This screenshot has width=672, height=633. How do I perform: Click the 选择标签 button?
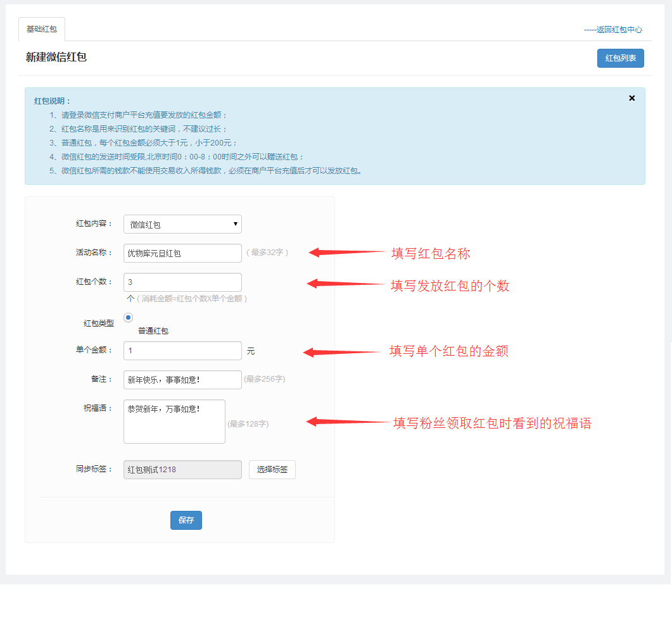(272, 470)
